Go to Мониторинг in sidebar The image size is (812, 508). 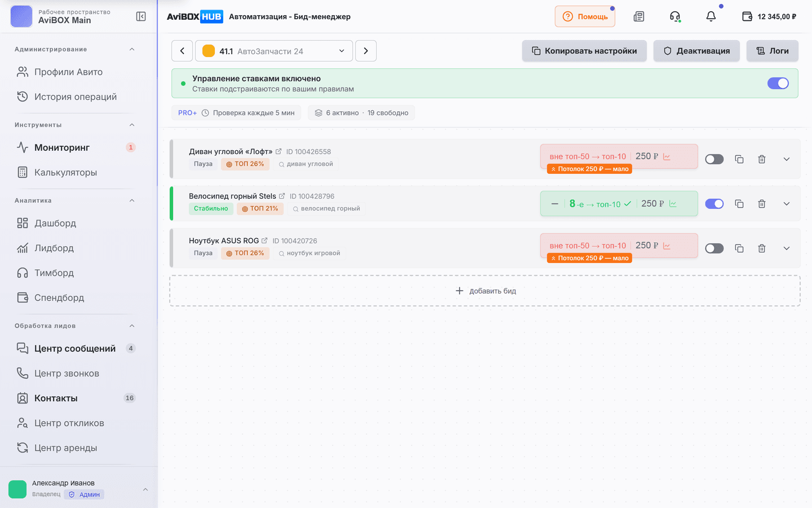pyautogui.click(x=76, y=147)
